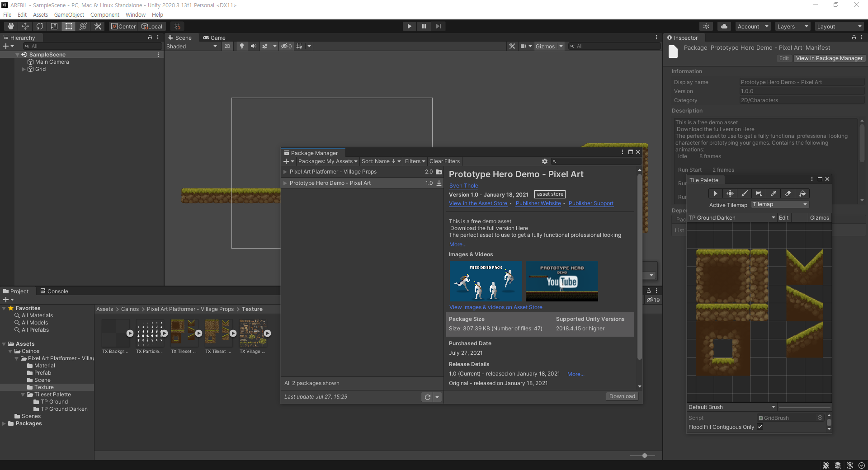Refresh the Package Manager package list
Image resolution: width=868 pixels, height=470 pixels.
click(428, 397)
